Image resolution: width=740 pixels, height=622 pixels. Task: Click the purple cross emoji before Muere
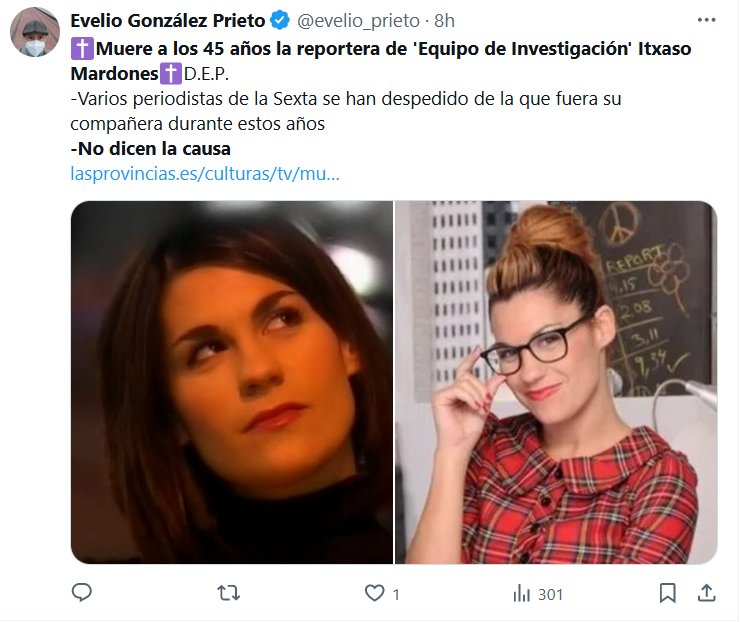82,49
